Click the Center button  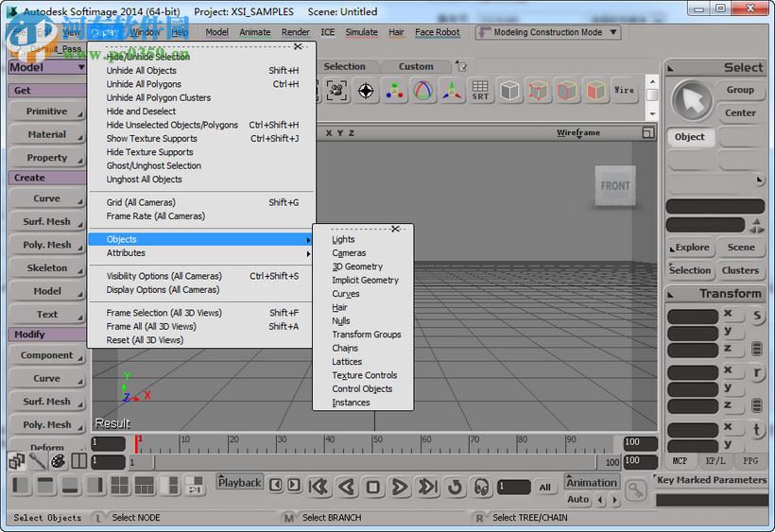click(740, 112)
